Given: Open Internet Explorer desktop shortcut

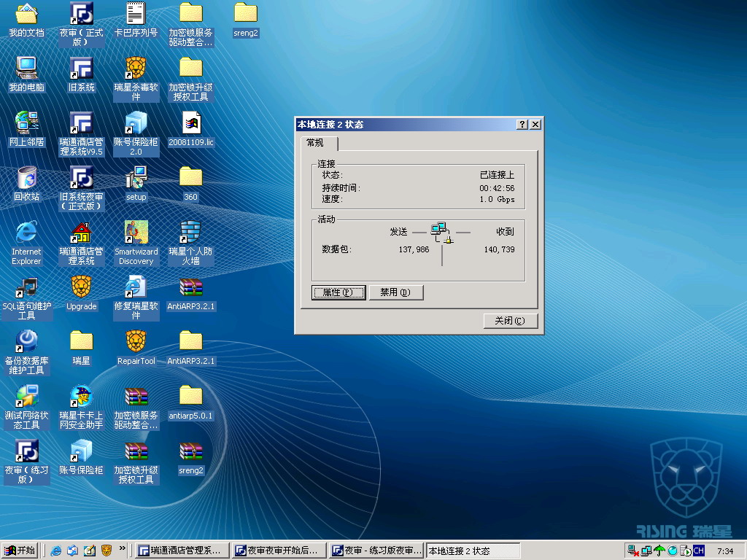Looking at the screenshot, I should click(26, 233).
